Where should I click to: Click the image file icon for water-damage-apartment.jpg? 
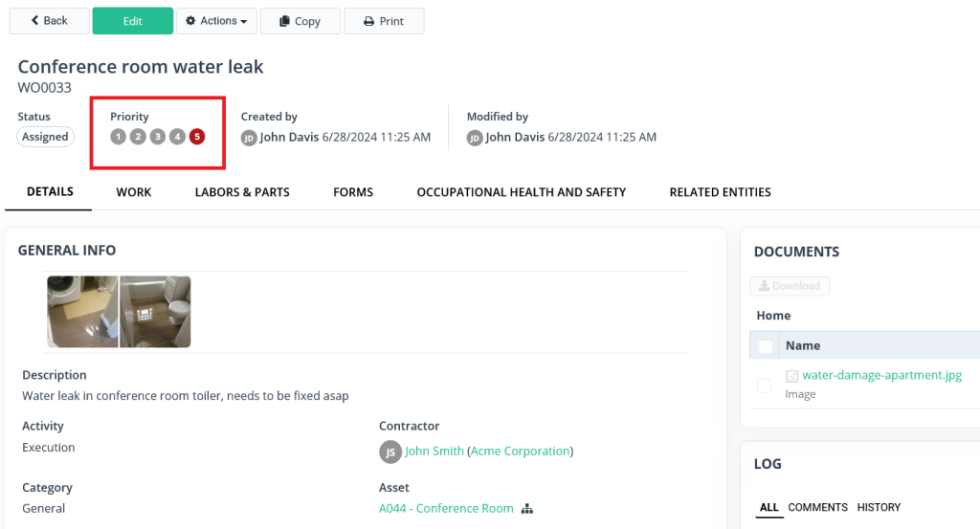tap(791, 376)
